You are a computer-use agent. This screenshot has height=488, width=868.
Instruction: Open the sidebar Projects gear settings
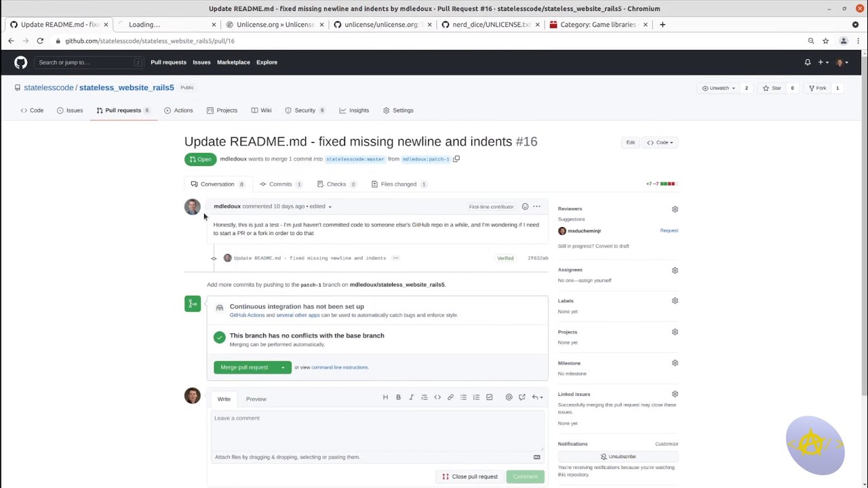pyautogui.click(x=675, y=332)
